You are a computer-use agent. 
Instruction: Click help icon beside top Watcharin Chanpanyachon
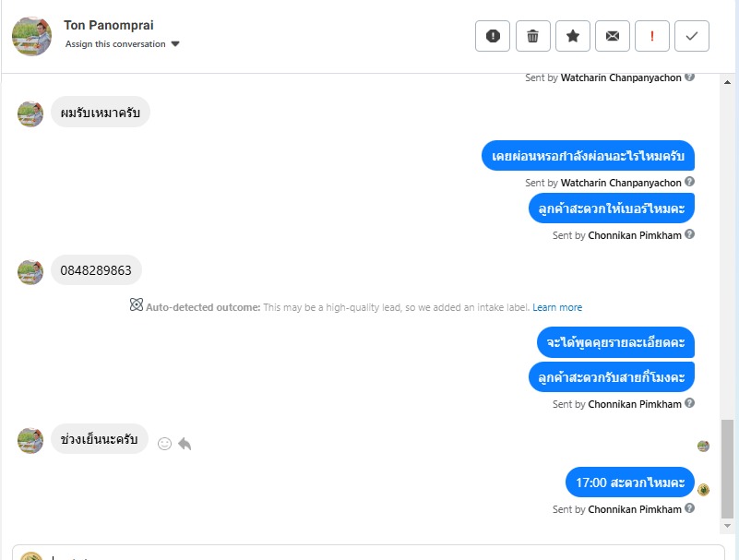[690, 77]
